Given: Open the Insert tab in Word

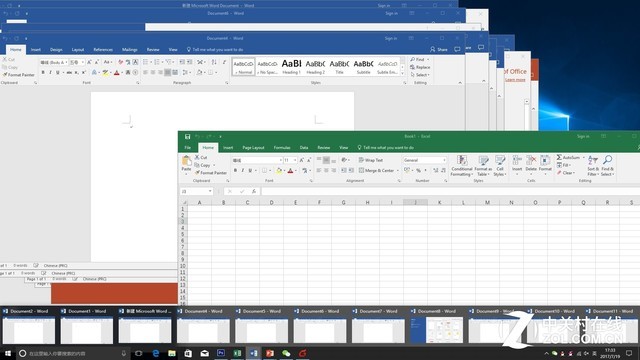Looking at the screenshot, I should pos(36,50).
